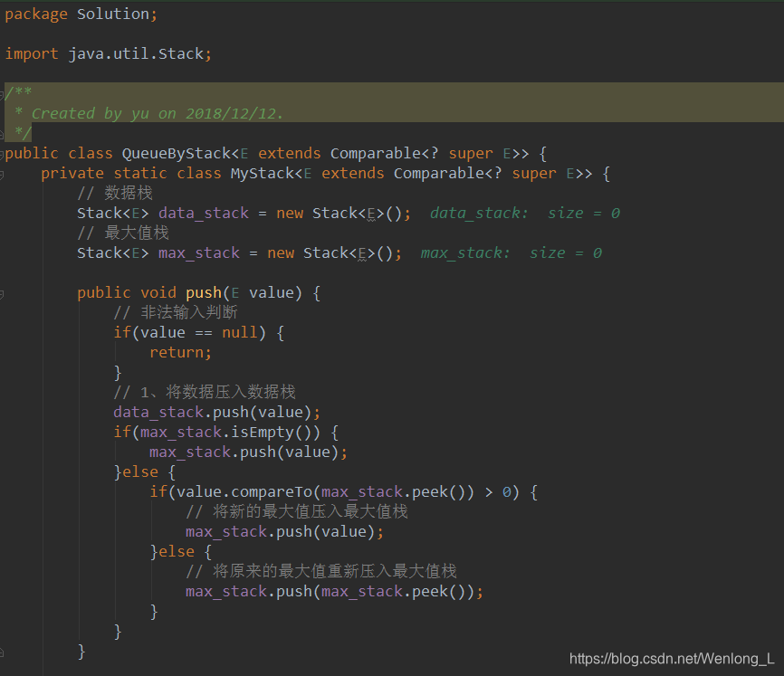
Task: Click the comment '// 数据栈'
Action: click(115, 194)
